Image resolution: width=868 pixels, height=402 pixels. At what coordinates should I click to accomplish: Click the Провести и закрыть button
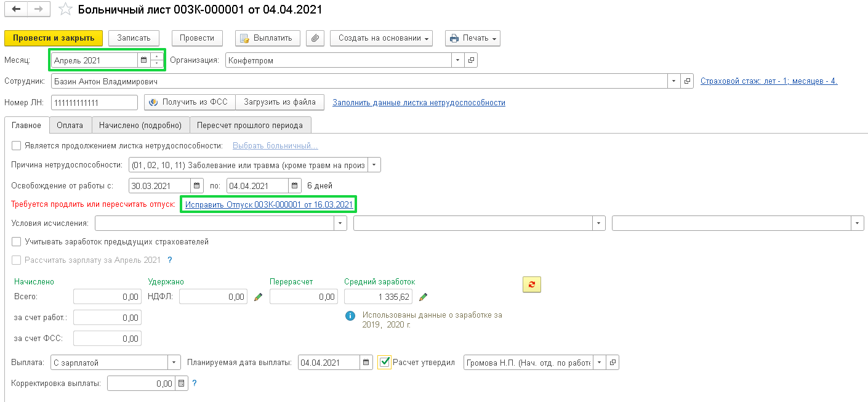click(54, 38)
